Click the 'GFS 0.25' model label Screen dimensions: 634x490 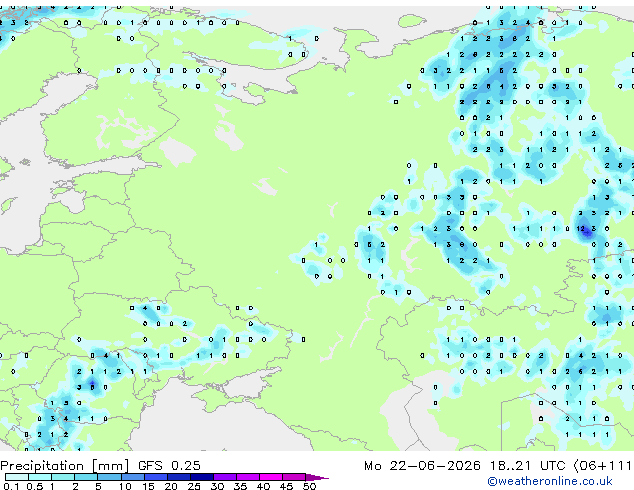pos(169,466)
